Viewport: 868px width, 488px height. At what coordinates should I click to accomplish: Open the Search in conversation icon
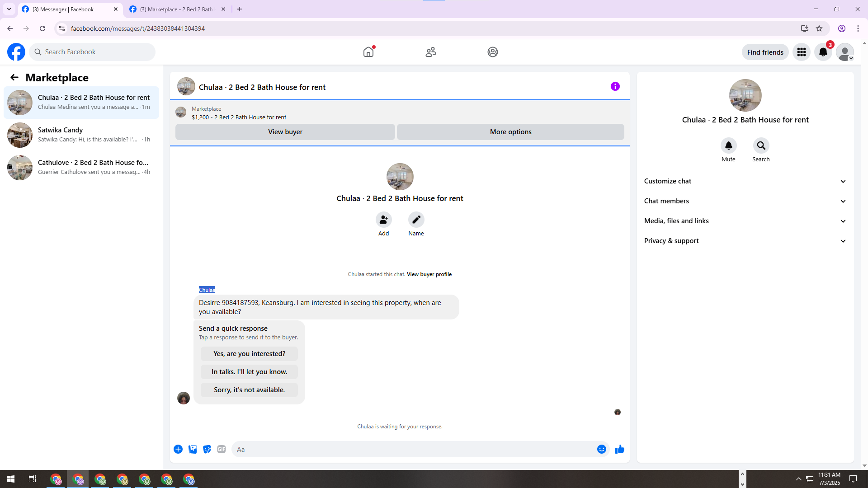coord(761,145)
